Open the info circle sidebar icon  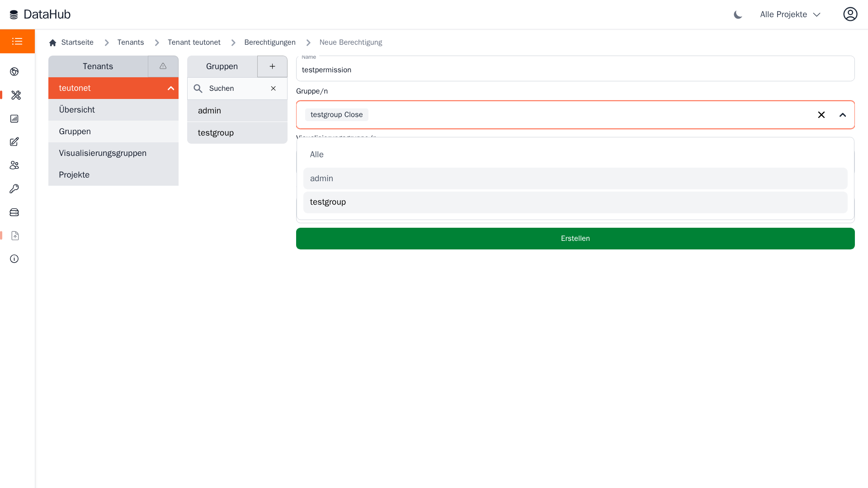pyautogui.click(x=14, y=259)
